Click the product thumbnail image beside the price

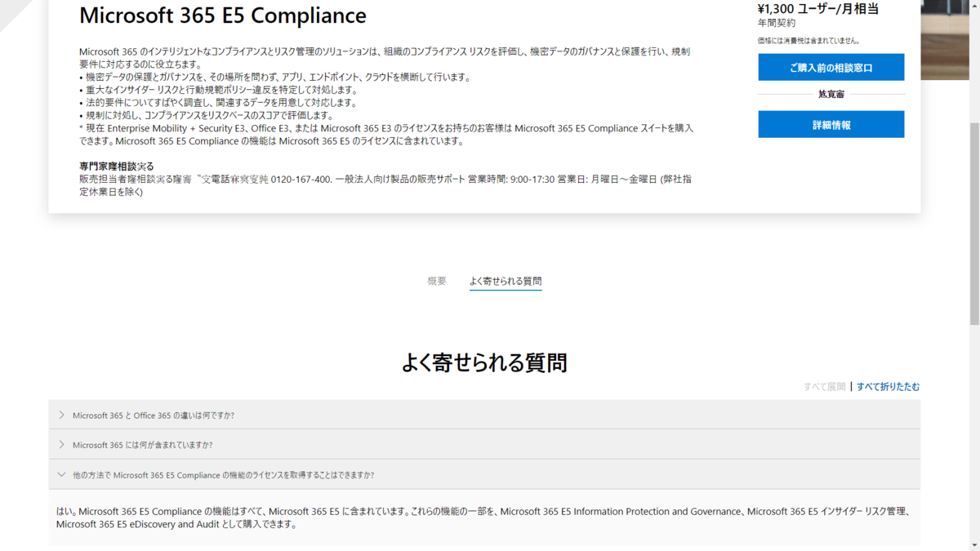click(x=945, y=39)
